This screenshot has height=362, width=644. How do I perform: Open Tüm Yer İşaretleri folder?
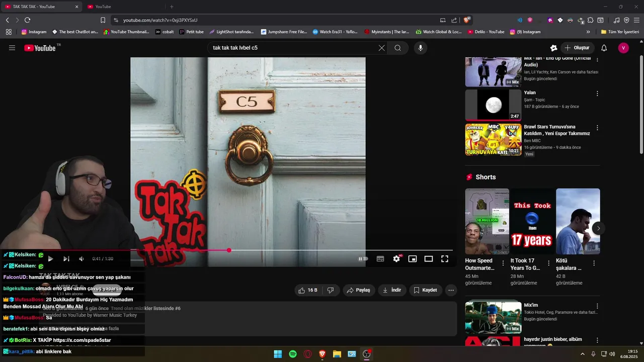click(620, 32)
